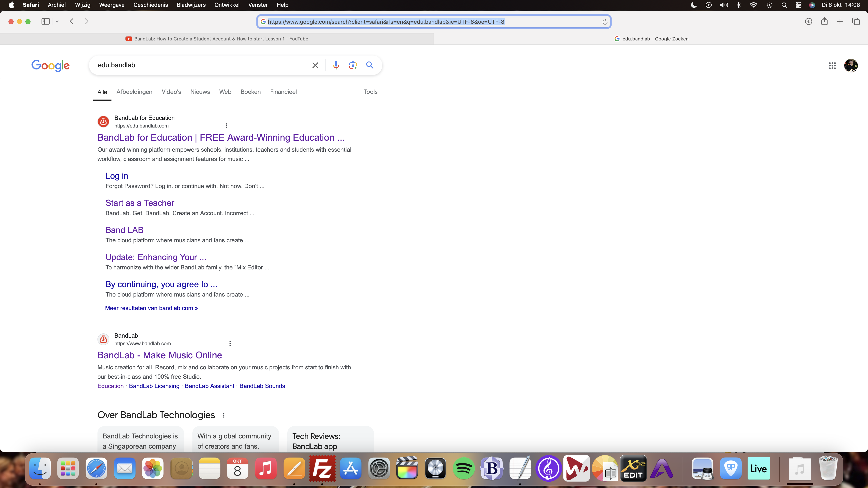868x488 pixels.
Task: Open the Sound volume icon in menu bar
Action: pos(723,5)
